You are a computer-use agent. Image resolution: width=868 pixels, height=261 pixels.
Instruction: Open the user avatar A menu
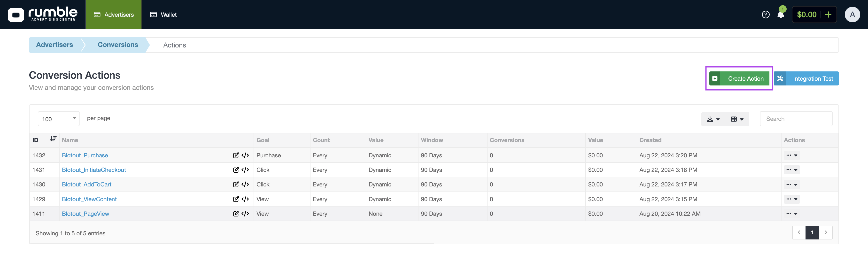pos(852,15)
